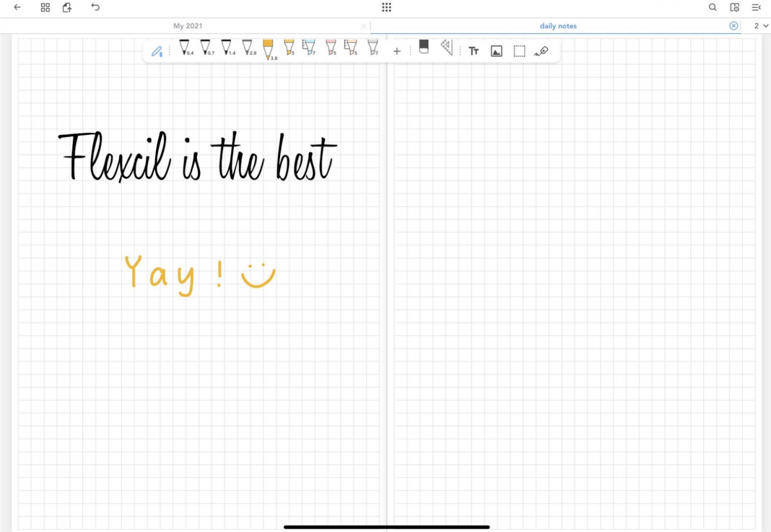The width and height of the screenshot is (771, 532).
Task: Select the 0.4 fine pen tool
Action: [x=186, y=49]
